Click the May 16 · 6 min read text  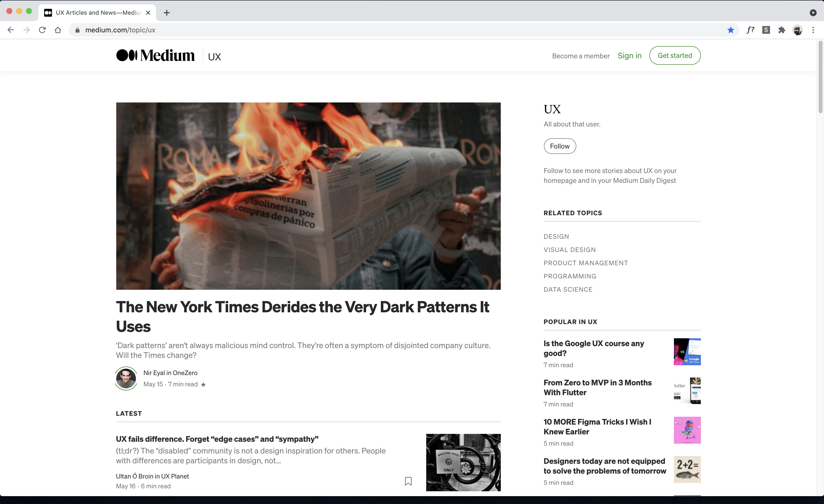pyautogui.click(x=143, y=486)
